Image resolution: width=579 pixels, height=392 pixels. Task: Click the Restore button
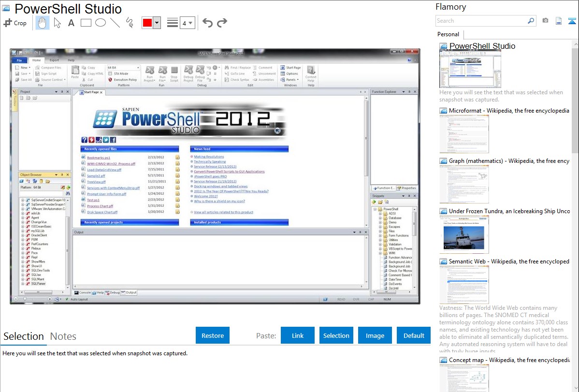(213, 335)
